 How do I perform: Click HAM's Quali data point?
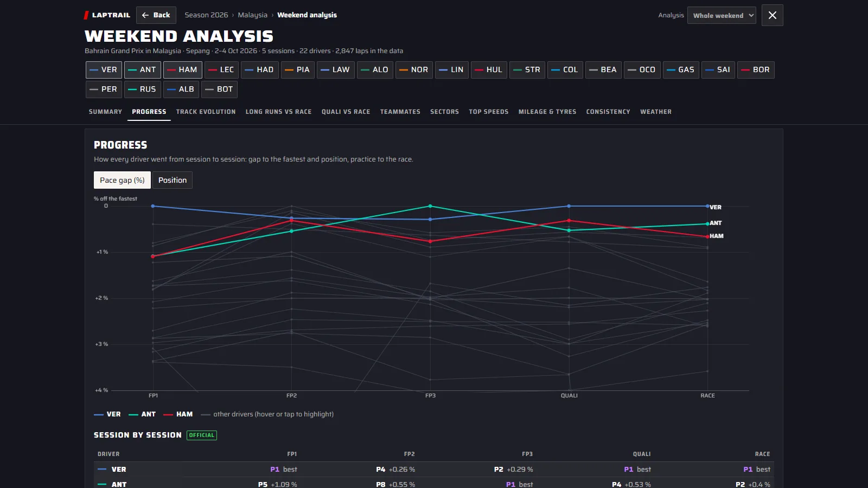(x=569, y=221)
